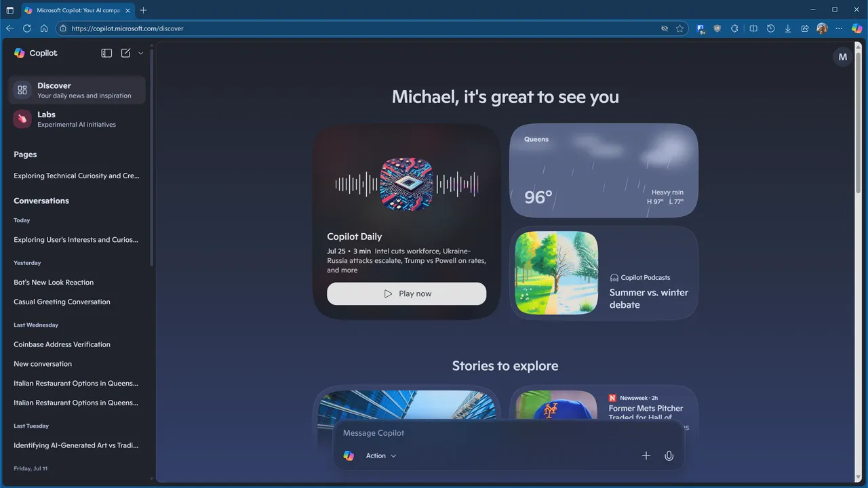This screenshot has height=488, width=868.
Task: Open the Downloads arrow icon
Action: 788,28
